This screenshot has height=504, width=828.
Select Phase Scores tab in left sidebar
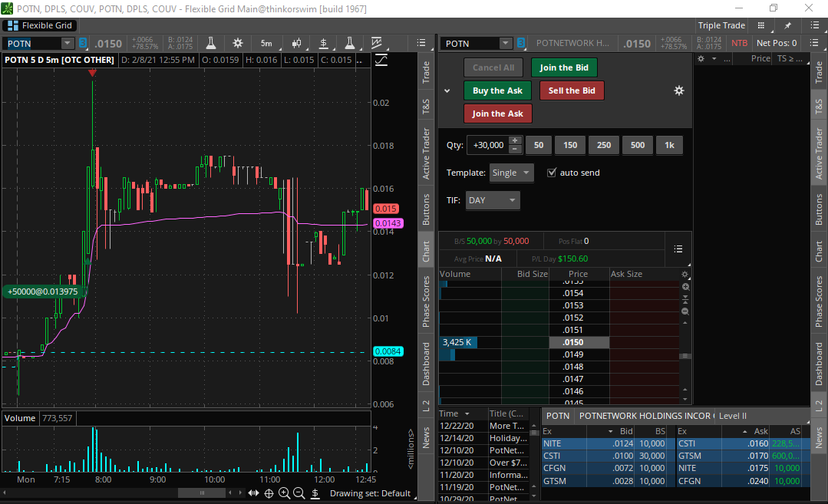(x=426, y=301)
